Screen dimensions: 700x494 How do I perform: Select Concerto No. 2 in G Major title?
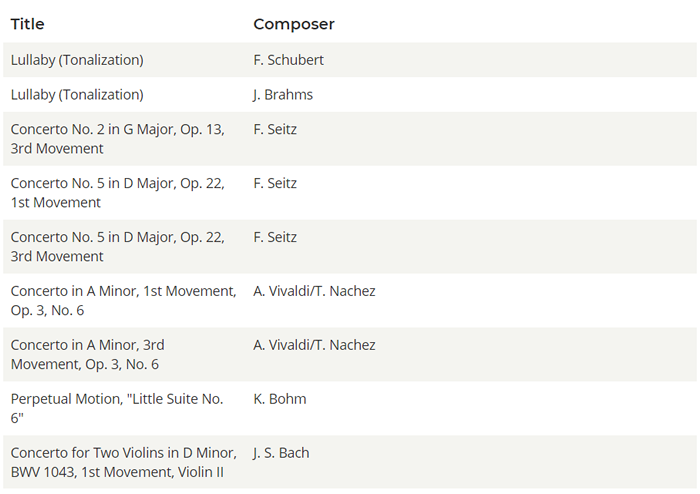click(117, 139)
